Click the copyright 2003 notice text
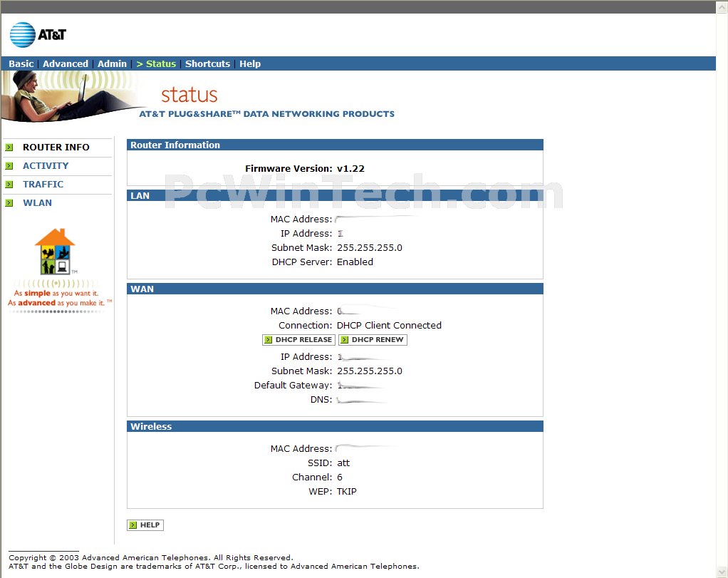 tap(151, 557)
